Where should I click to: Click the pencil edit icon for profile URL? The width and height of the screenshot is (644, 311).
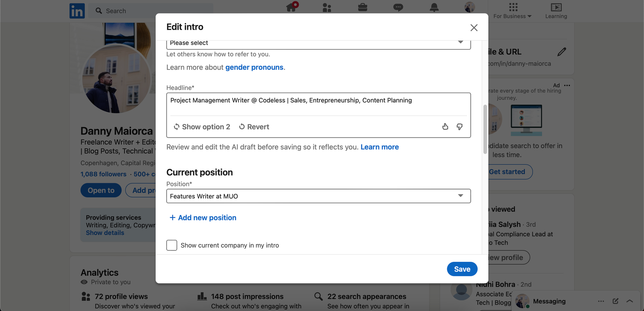[561, 52]
